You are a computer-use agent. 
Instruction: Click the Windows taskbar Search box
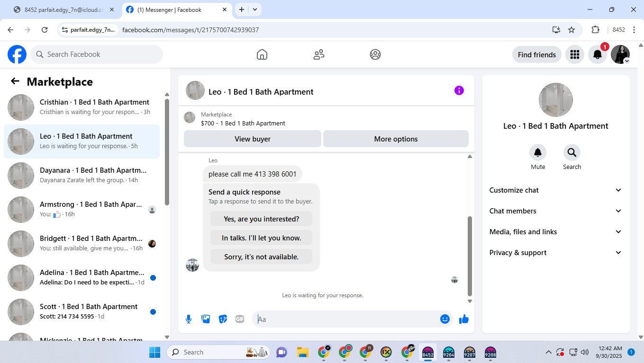(218, 352)
